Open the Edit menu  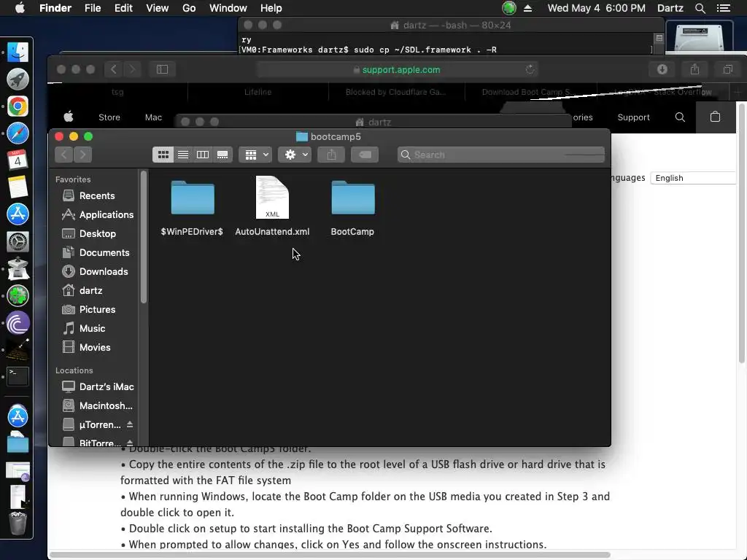pos(123,8)
